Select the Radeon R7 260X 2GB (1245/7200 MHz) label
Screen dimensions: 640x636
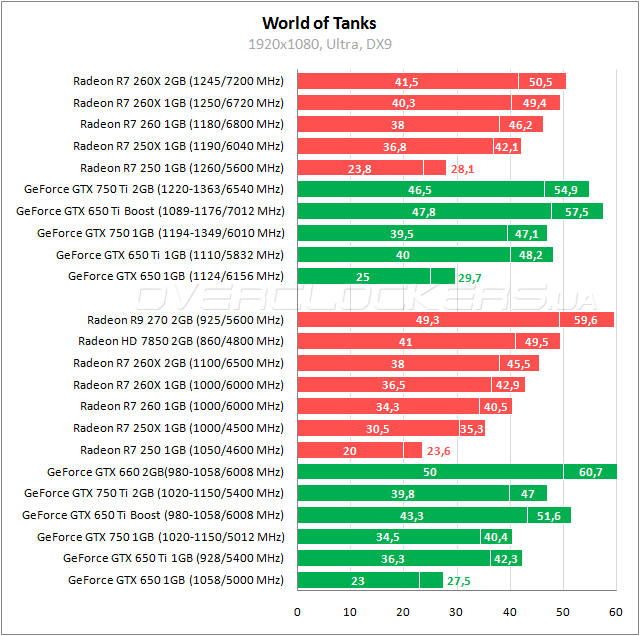178,81
